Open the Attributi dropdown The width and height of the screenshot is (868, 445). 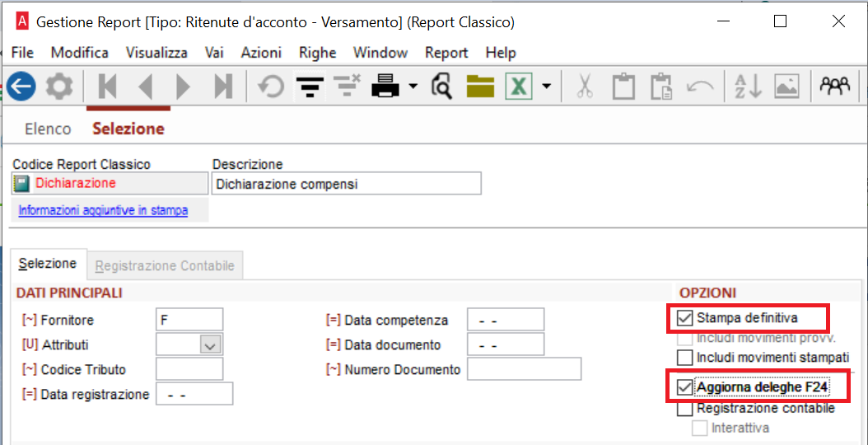[x=210, y=344]
